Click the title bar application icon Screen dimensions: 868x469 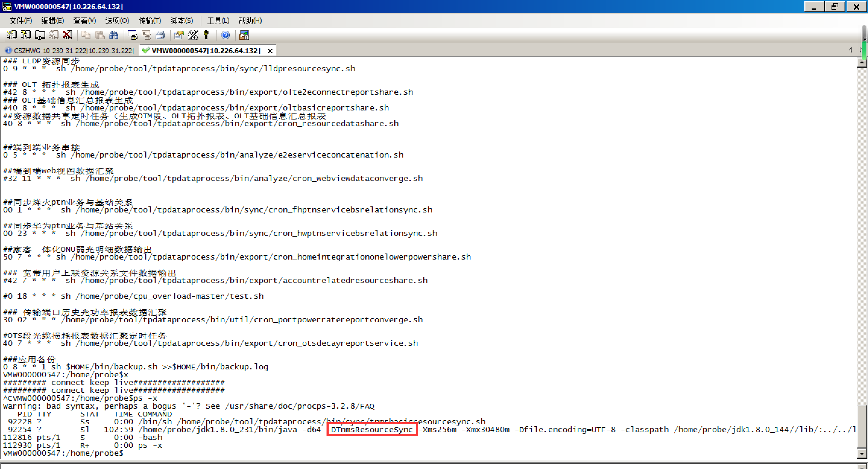click(x=7, y=6)
